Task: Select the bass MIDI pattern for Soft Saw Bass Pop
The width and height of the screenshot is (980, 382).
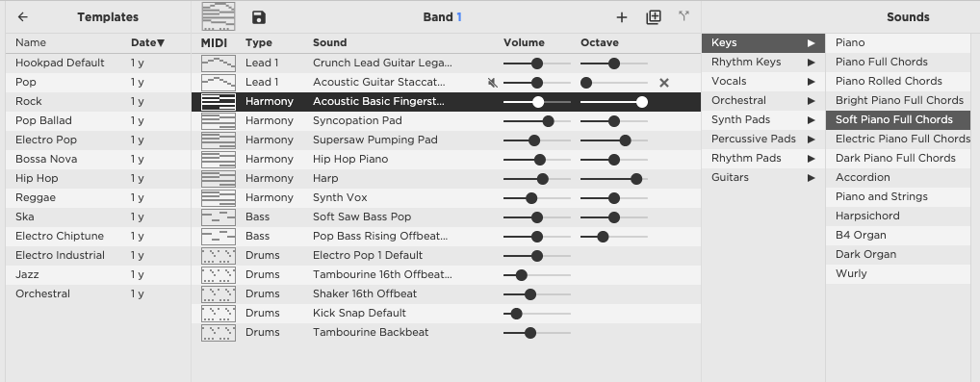Action: pyautogui.click(x=219, y=216)
